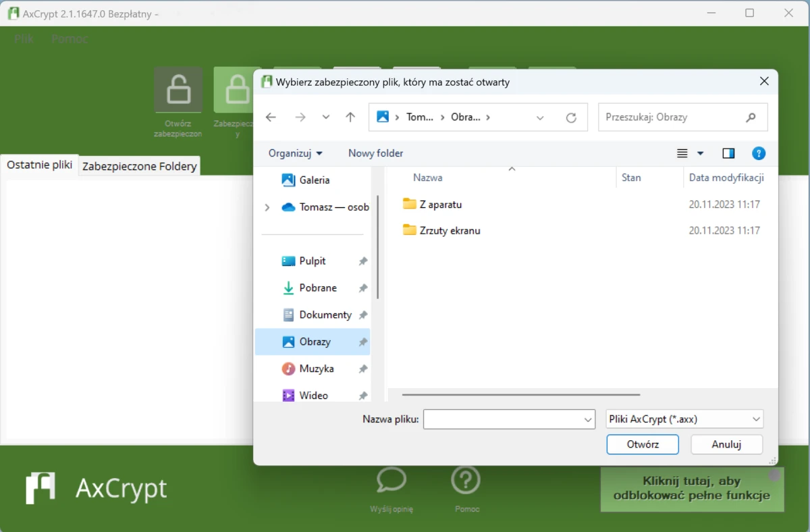The width and height of the screenshot is (810, 532).
Task: Click Kliknij tutaj, aby odblokować pełne funkcje
Action: click(692, 488)
